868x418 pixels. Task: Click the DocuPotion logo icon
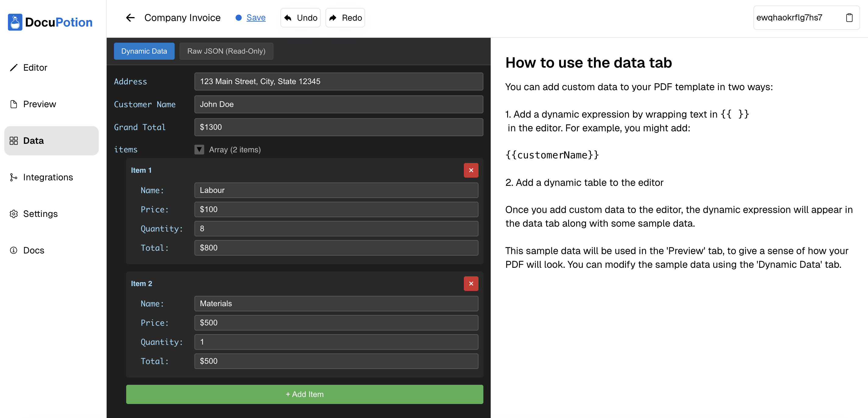pyautogui.click(x=15, y=22)
